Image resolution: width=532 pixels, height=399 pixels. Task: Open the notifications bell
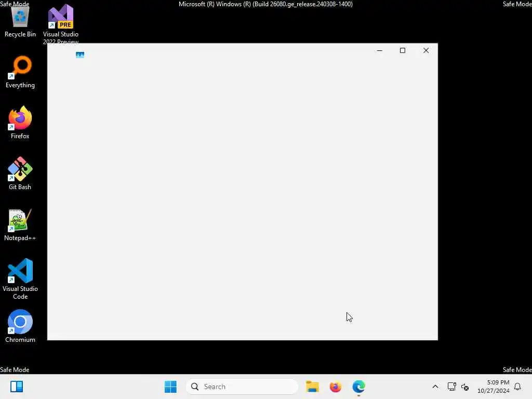tap(517, 387)
